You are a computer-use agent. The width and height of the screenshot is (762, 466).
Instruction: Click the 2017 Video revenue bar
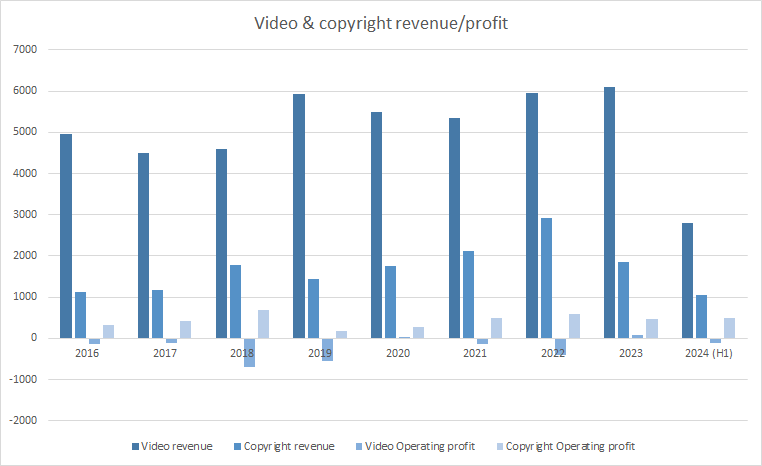tap(143, 246)
